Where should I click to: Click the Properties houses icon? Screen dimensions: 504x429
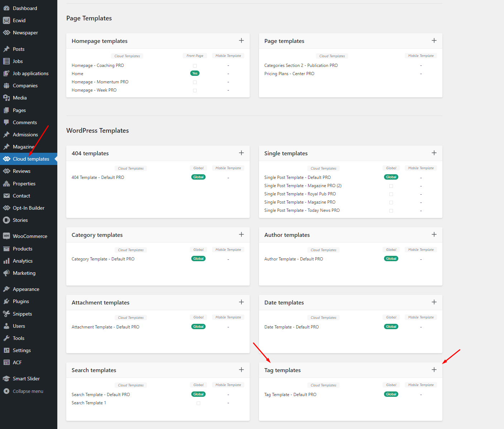pyautogui.click(x=6, y=184)
